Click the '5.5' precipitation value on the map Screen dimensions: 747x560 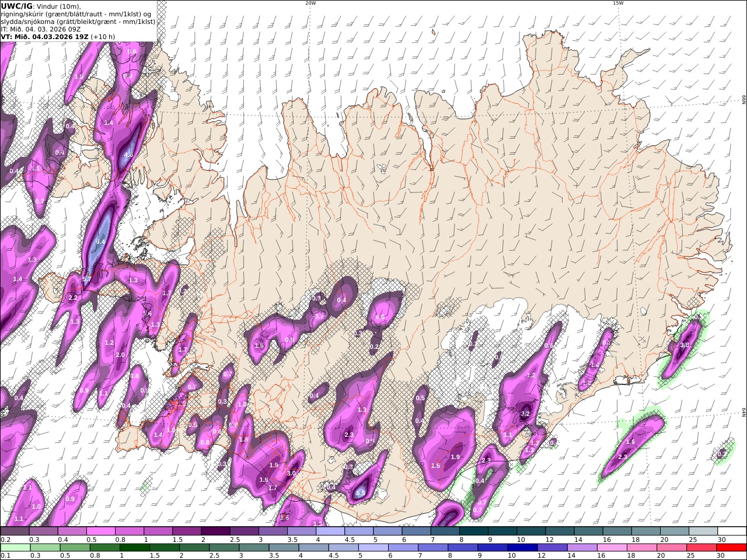point(360,493)
